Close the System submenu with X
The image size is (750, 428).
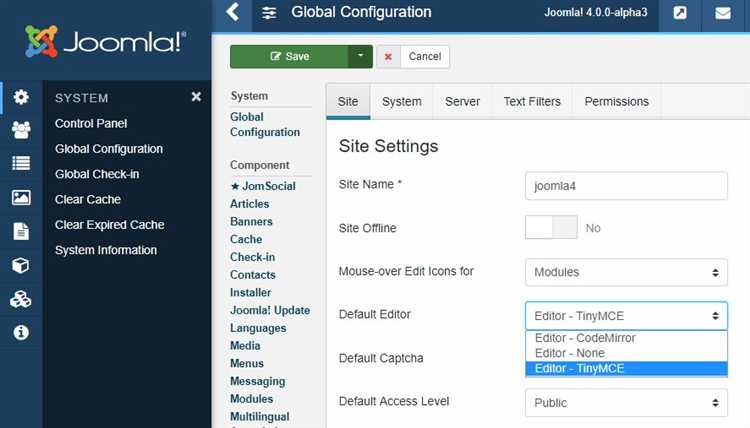(196, 97)
